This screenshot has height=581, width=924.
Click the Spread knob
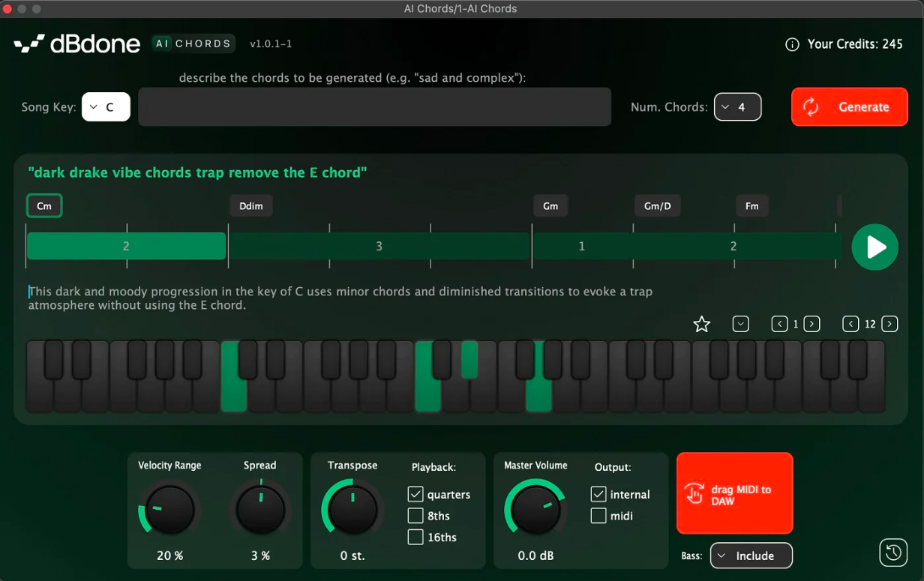pyautogui.click(x=260, y=510)
